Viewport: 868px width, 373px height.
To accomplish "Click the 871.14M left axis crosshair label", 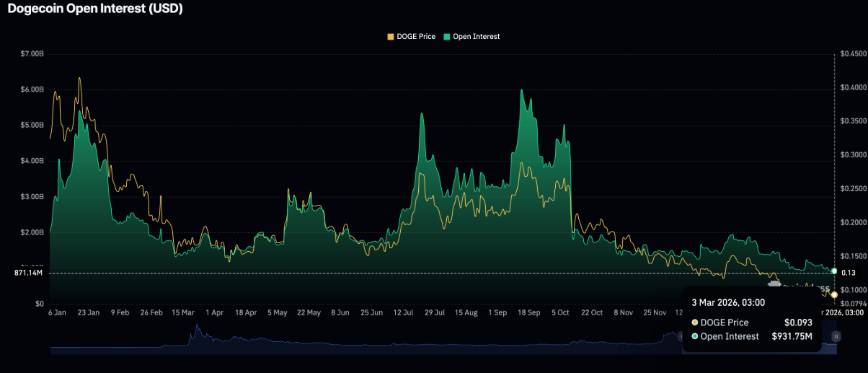I will pos(30,273).
